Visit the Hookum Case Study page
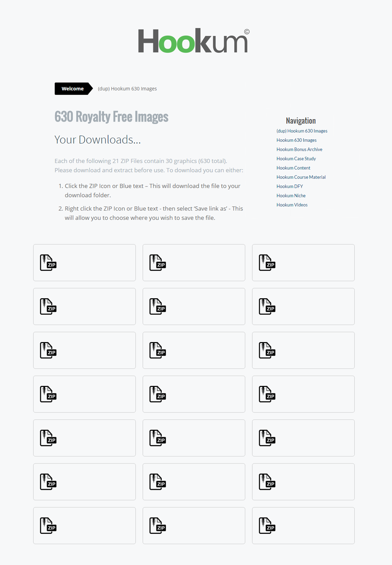392x565 pixels. [296, 159]
